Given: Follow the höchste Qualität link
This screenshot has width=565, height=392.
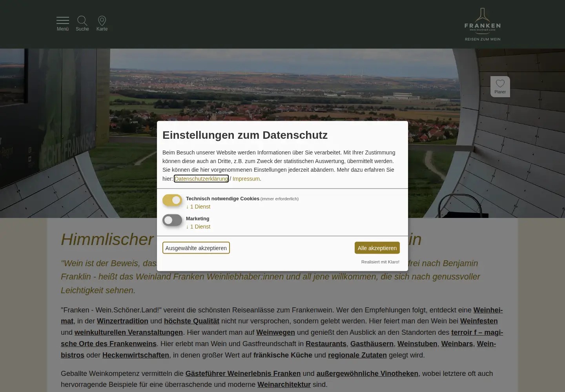Looking at the screenshot, I should pos(191,321).
